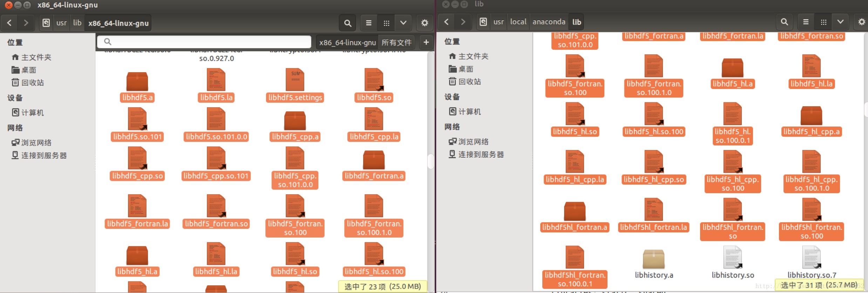Open gear settings menu in right lib window

click(861, 22)
